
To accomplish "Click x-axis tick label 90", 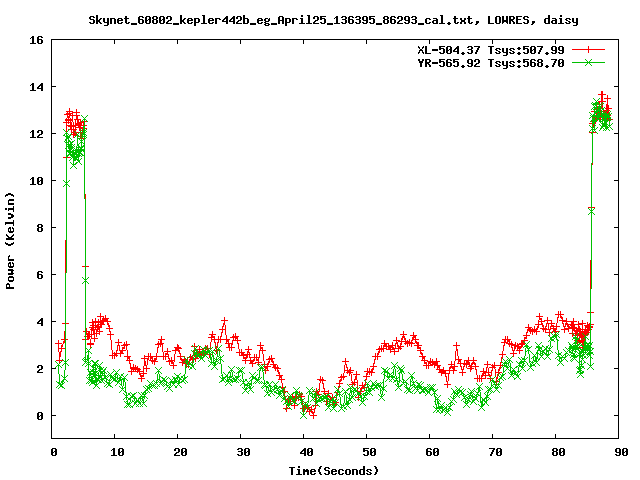I will click(x=621, y=452).
